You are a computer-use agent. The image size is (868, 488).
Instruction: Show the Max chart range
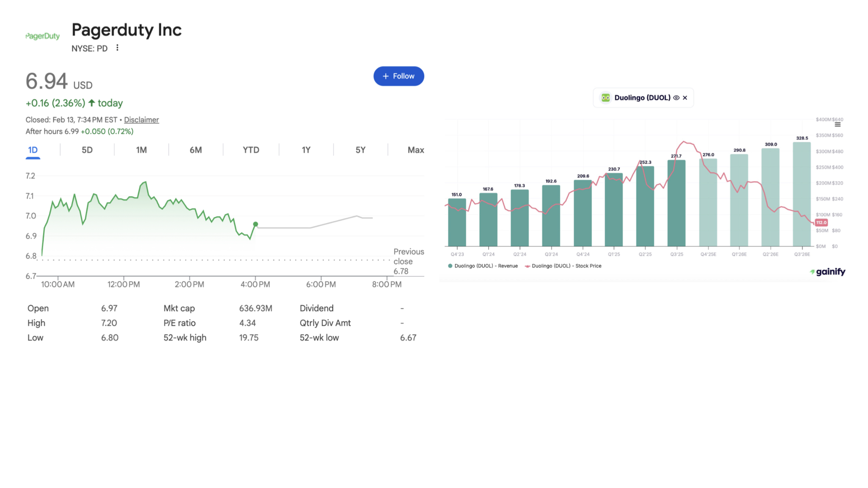tap(415, 150)
